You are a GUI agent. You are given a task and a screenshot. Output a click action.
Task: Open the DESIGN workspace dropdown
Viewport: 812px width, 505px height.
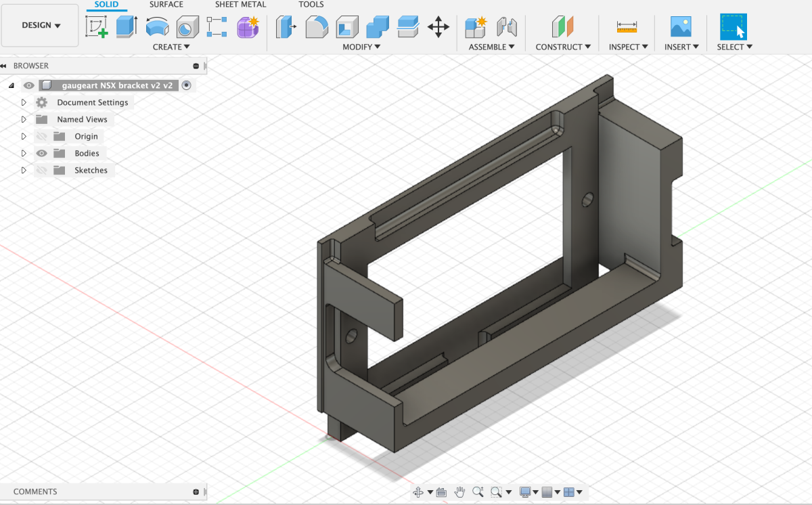pos(41,25)
